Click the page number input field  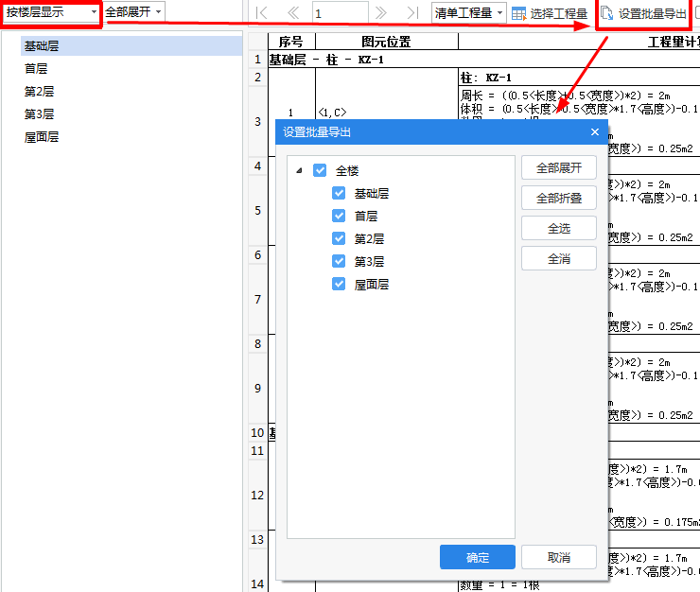[x=339, y=13]
